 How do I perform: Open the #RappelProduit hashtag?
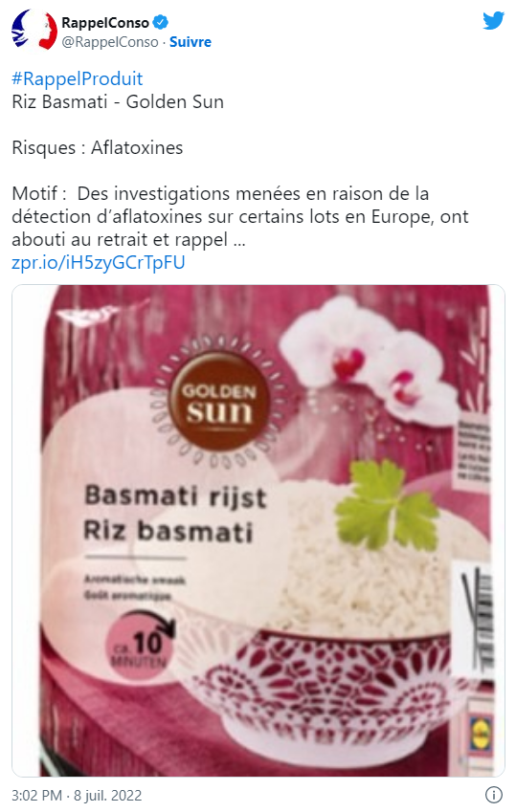(78, 78)
